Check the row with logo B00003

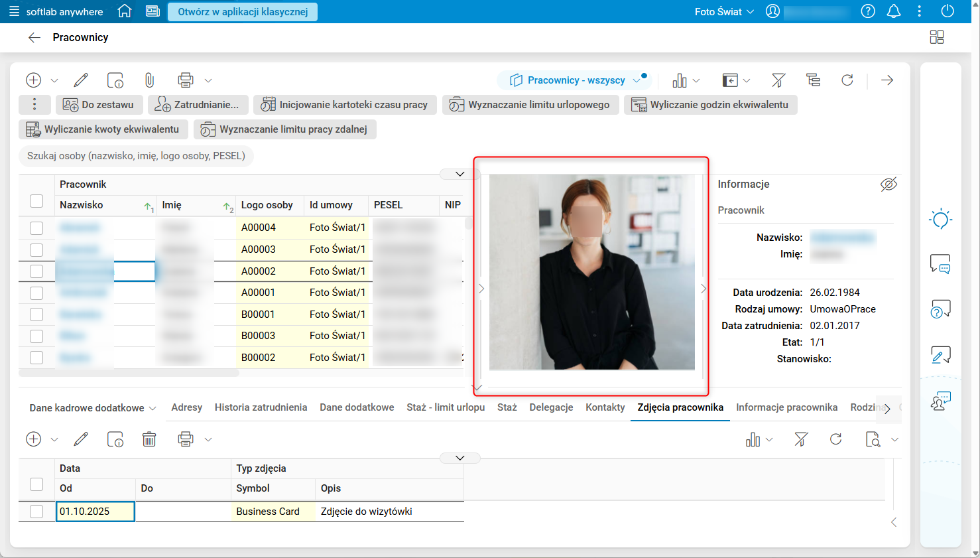coord(36,336)
